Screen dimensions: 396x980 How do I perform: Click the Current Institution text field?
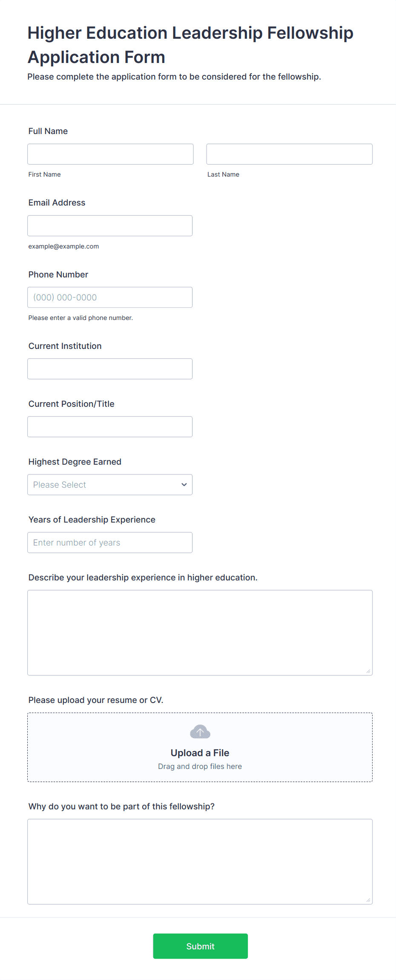tap(110, 369)
